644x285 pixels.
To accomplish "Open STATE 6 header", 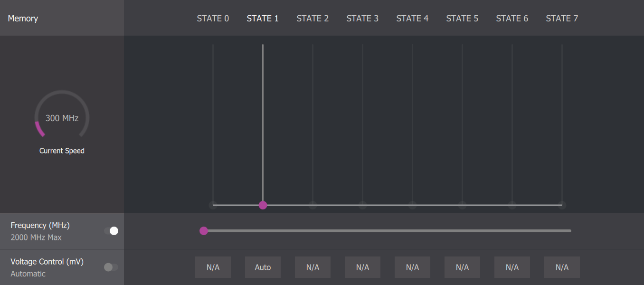I will click(x=512, y=19).
